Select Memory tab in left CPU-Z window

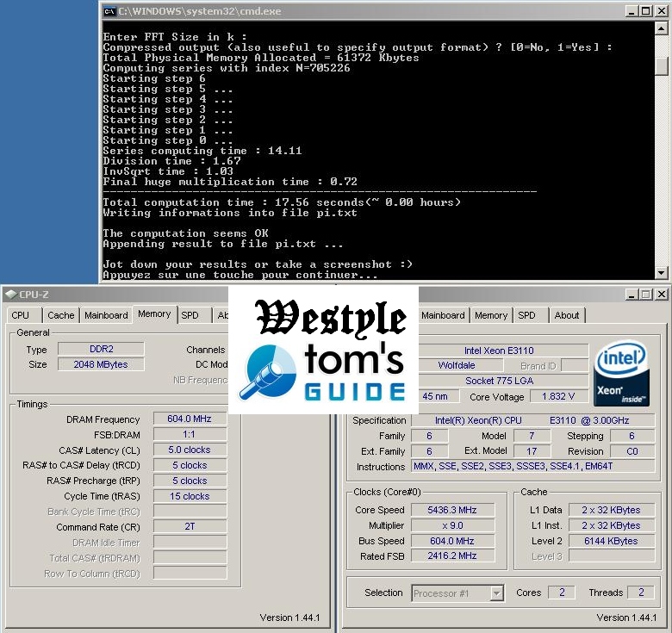(x=154, y=314)
